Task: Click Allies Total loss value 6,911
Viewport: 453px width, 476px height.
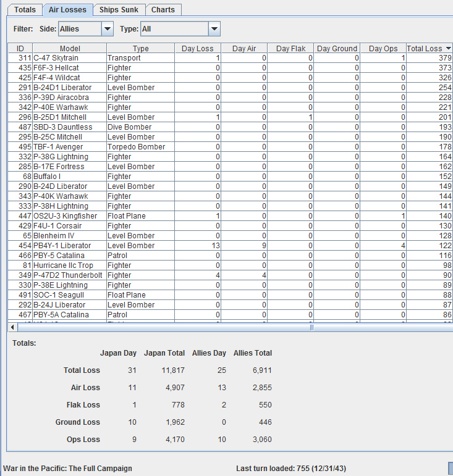Action: pos(262,370)
